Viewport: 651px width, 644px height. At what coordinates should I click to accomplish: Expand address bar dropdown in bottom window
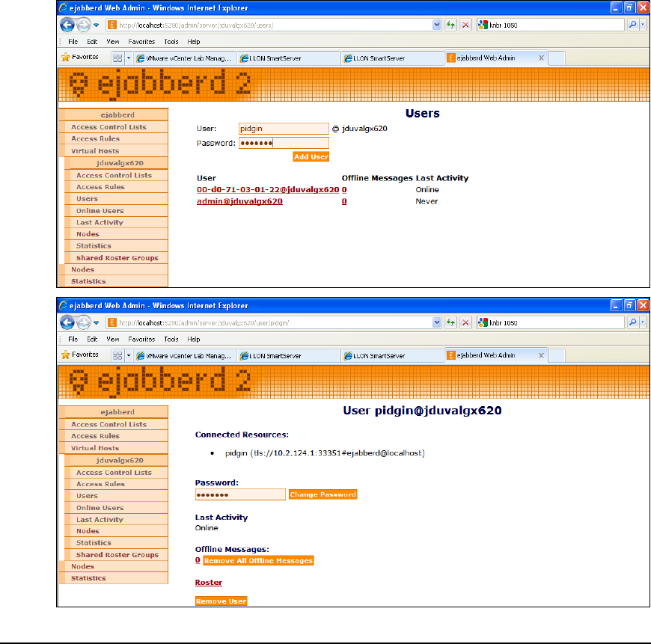tap(436, 322)
